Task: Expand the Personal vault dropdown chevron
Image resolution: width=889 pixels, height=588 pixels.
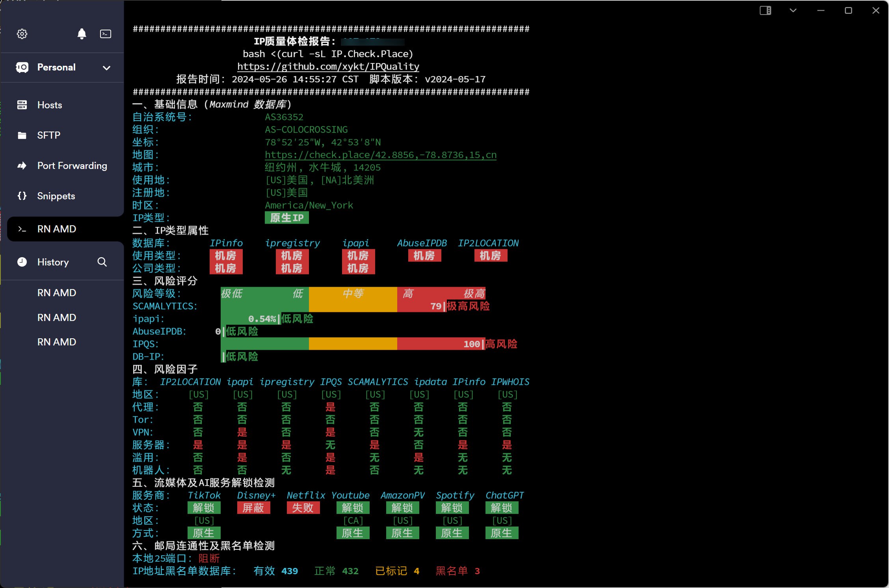Action: pyautogui.click(x=106, y=68)
